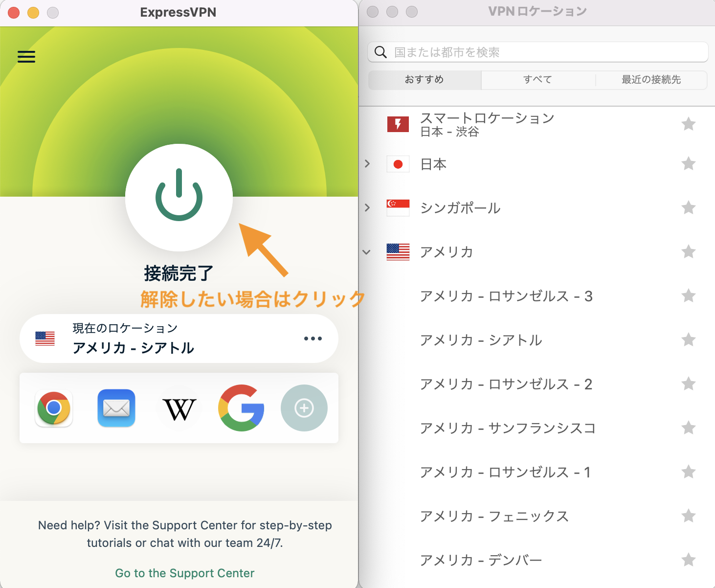
Task: Star アメリカ - デンバー
Action: click(689, 560)
